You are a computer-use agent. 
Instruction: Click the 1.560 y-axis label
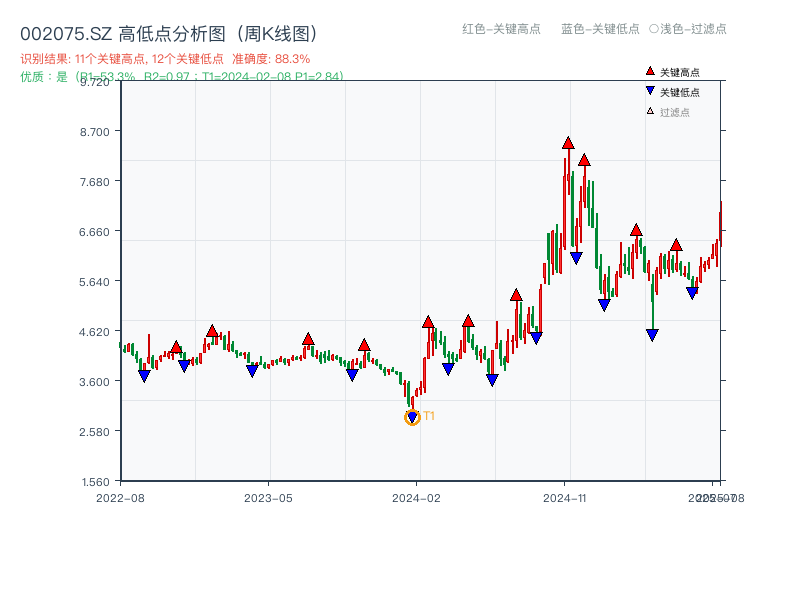click(x=95, y=482)
